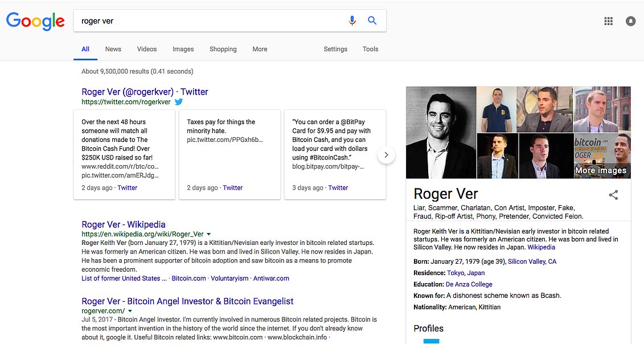Click the Roger Ver panel title

tap(446, 194)
